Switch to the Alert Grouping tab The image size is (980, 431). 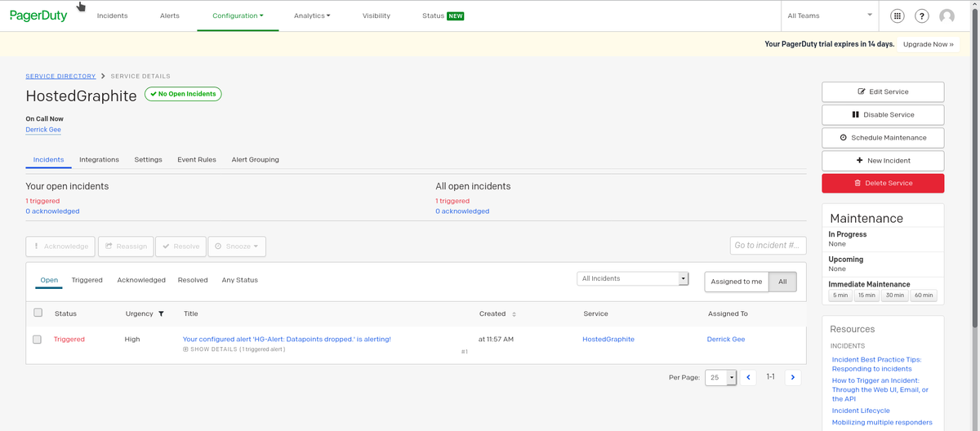(256, 159)
